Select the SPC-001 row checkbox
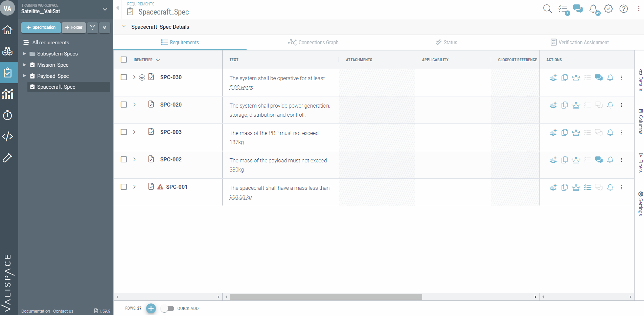Screen dimensions: 644x316 (x=124, y=187)
